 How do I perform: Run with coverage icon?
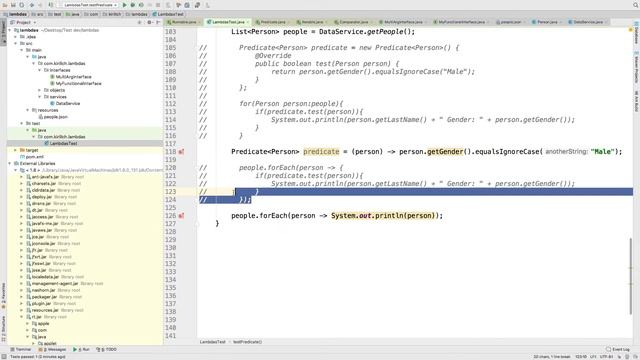click(x=141, y=5)
